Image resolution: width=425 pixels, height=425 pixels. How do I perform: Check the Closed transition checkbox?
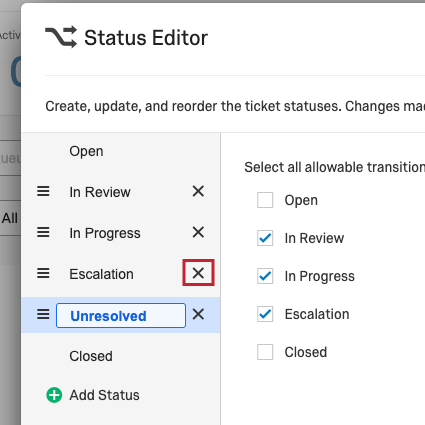pos(265,352)
